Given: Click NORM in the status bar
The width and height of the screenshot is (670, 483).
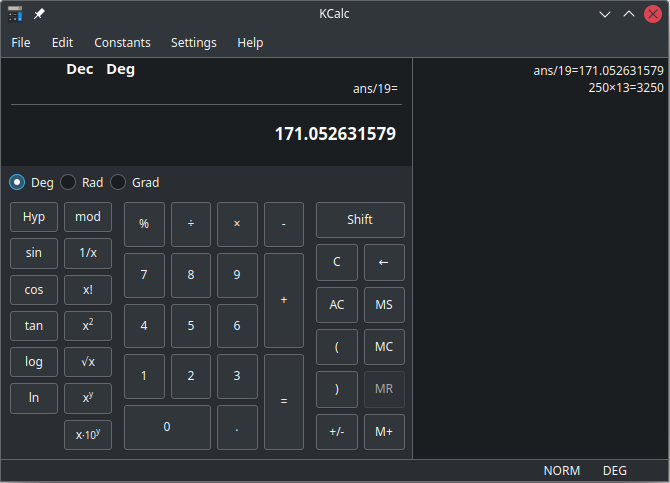Looking at the screenshot, I should tap(561, 471).
